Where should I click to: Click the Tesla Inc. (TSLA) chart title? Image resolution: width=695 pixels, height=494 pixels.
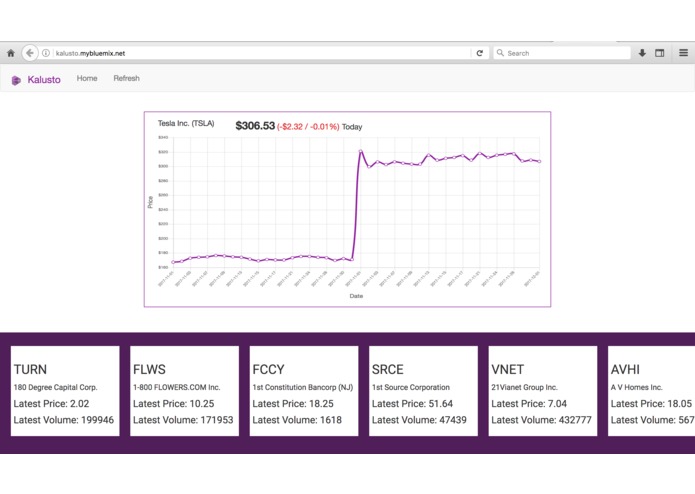186,124
